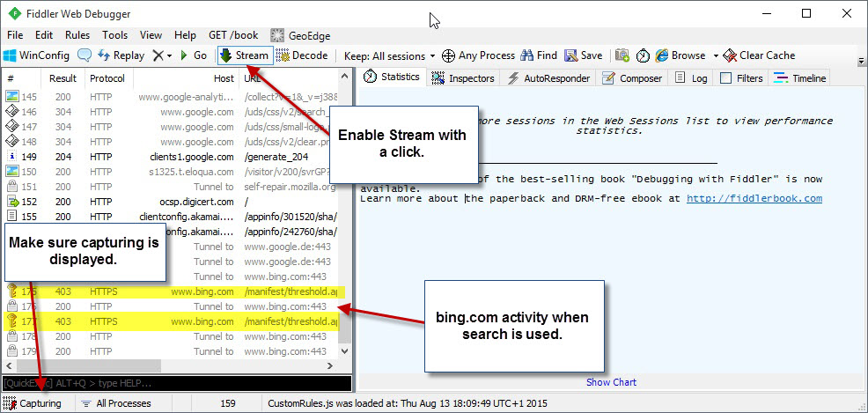The height and width of the screenshot is (413, 868).
Task: Click the Remove X toolbar icon
Action: pyautogui.click(x=158, y=55)
